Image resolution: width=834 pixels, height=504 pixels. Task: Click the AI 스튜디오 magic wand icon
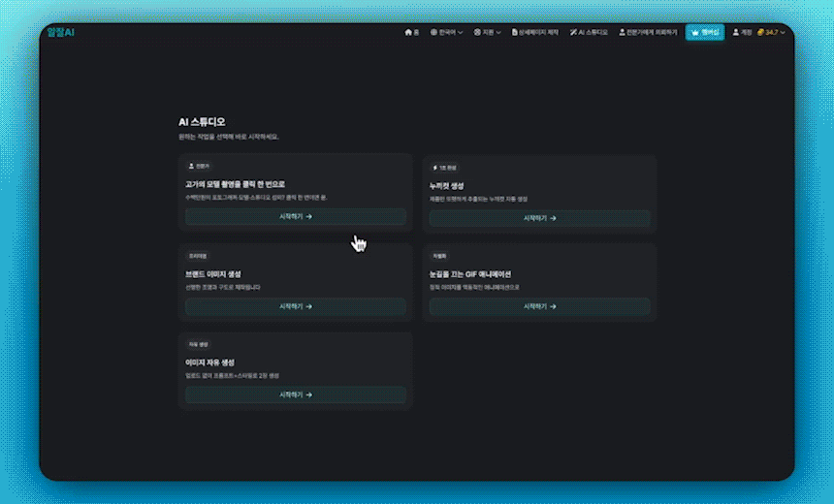pyautogui.click(x=573, y=32)
